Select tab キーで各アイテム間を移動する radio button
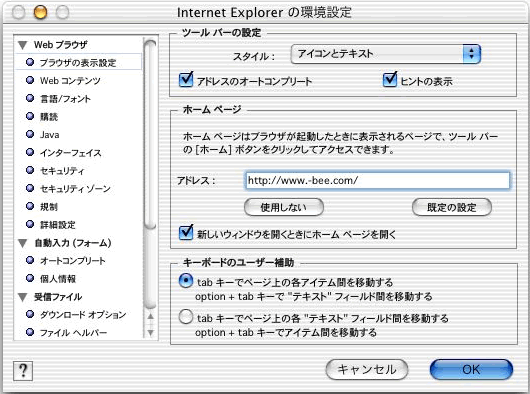530x394 pixels. tap(186, 281)
